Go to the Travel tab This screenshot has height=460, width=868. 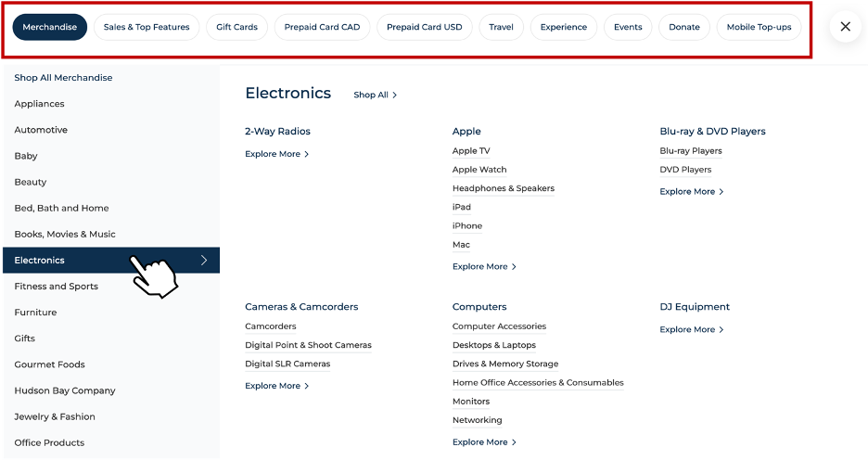[501, 27]
